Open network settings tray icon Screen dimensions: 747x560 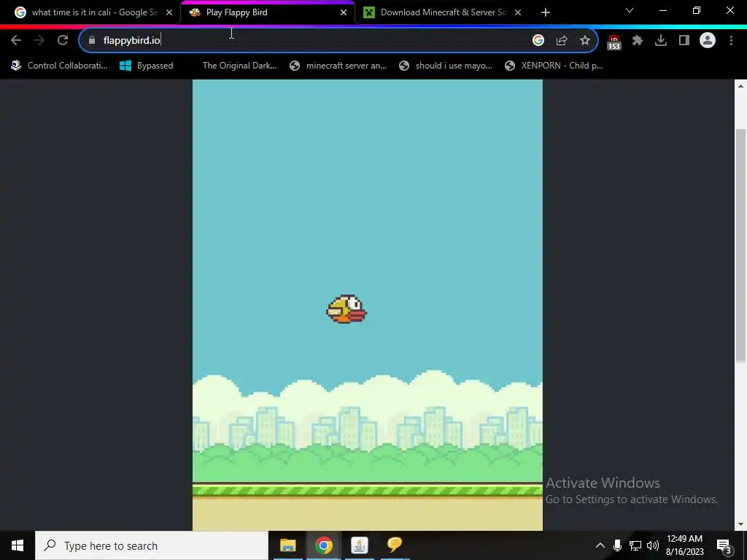[x=635, y=545]
